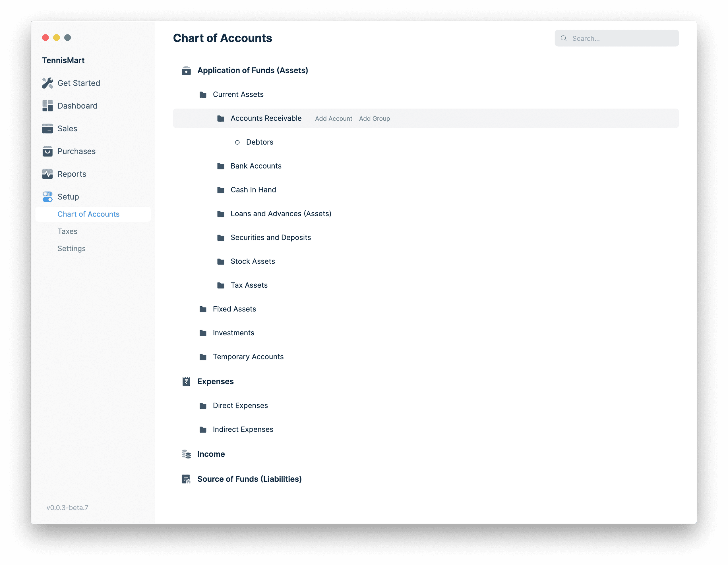The height and width of the screenshot is (565, 728).
Task: Click the Tax Assets folder icon
Action: point(220,285)
